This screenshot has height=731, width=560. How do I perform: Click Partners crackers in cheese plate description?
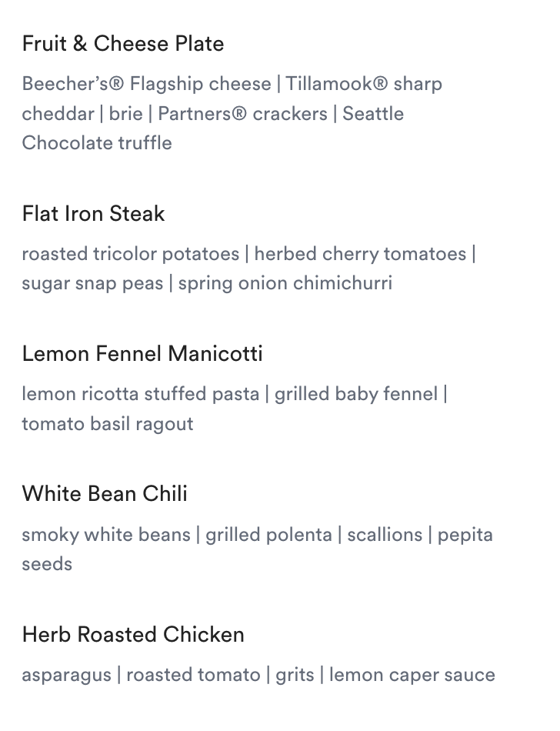[x=242, y=114]
